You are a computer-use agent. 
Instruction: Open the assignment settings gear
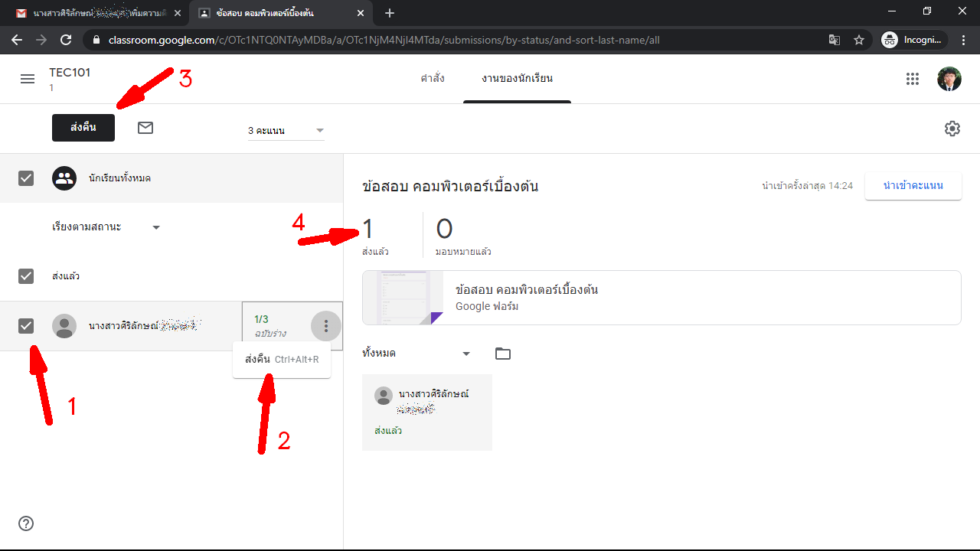(952, 129)
